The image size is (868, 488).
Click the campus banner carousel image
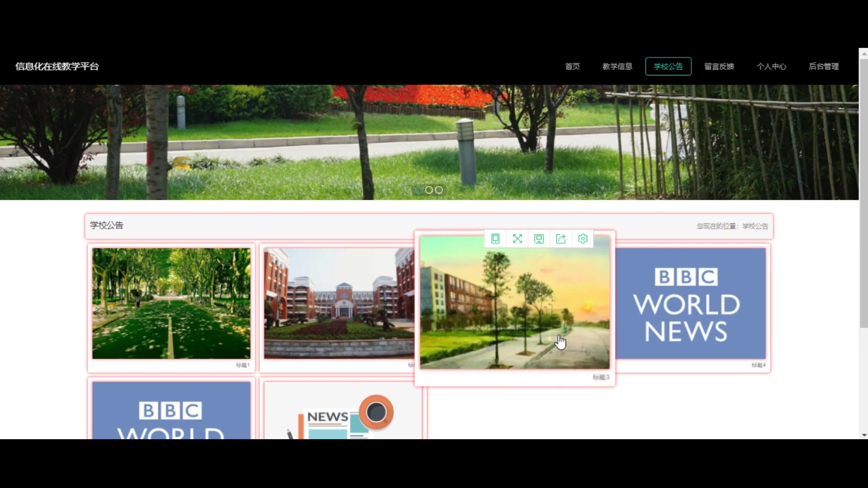tap(429, 142)
